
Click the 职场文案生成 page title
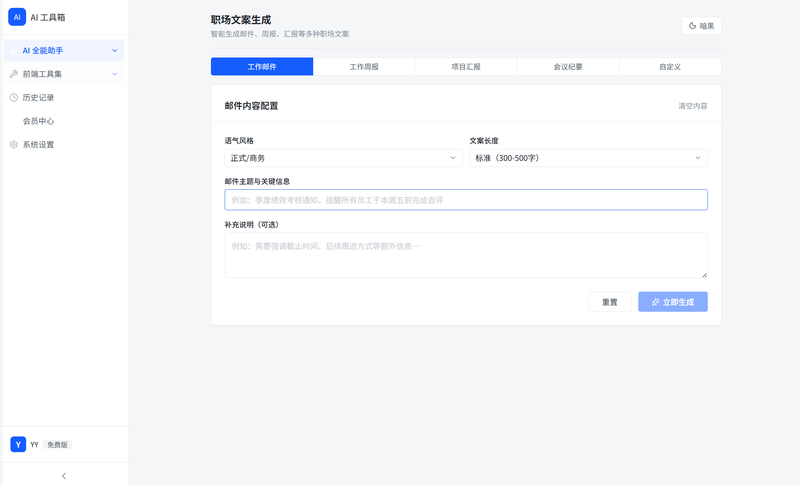coord(241,20)
